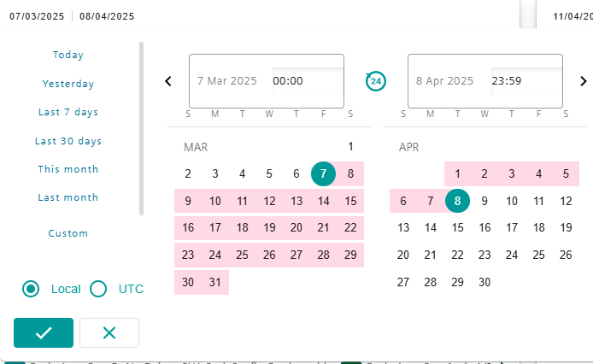Click the start time field showing 00:00
Screen dimensions: 593x364
click(308, 81)
